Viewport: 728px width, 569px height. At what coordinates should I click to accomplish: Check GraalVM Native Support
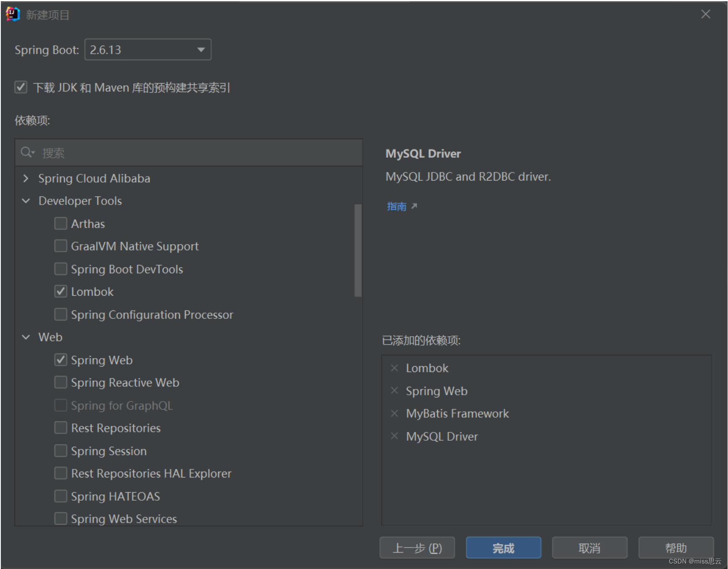[61, 246]
